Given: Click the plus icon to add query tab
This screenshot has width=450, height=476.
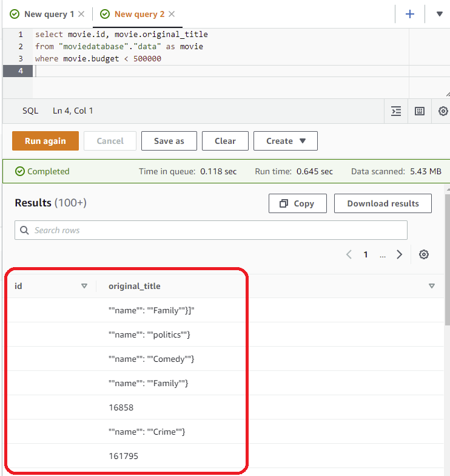Looking at the screenshot, I should point(410,14).
